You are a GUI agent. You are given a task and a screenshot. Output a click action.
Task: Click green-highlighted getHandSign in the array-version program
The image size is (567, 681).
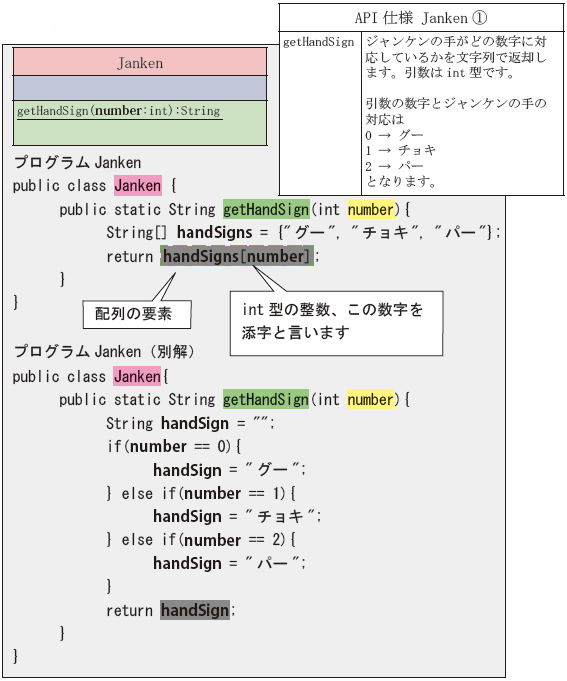pyautogui.click(x=266, y=209)
